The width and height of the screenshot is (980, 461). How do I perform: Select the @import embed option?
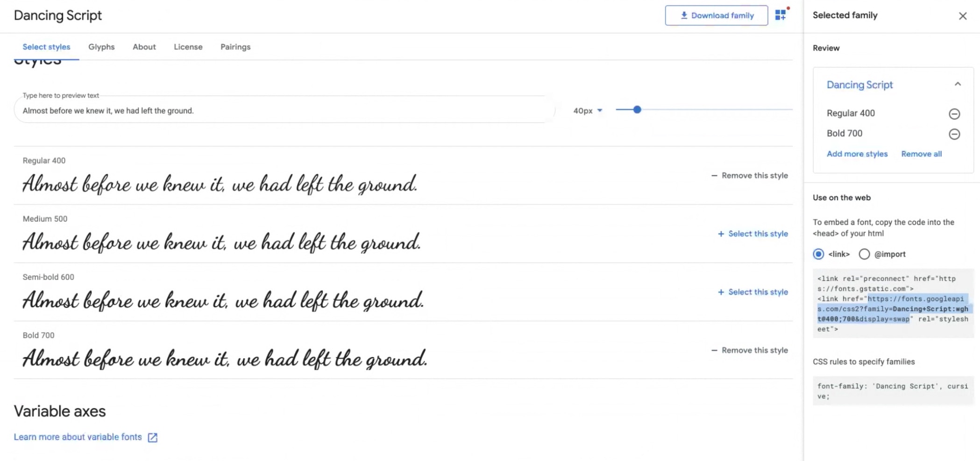[x=864, y=254]
